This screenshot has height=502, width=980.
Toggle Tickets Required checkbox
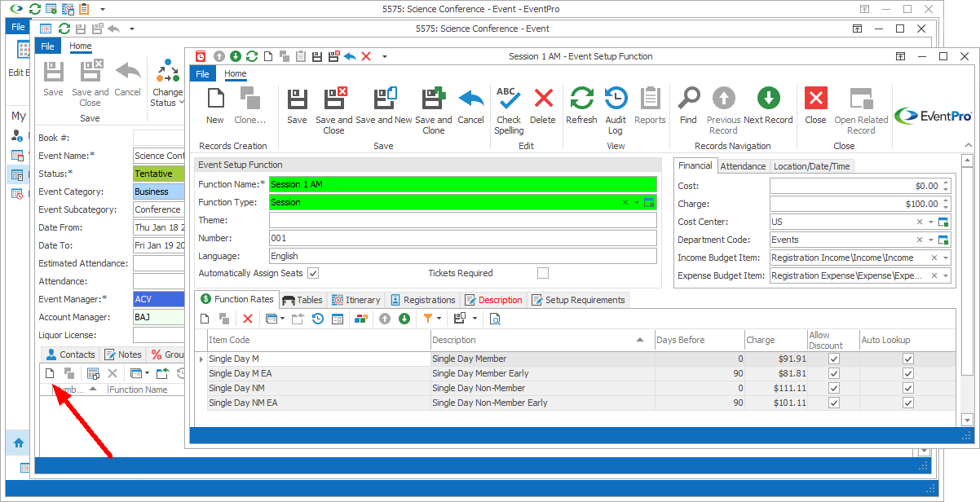click(x=543, y=273)
